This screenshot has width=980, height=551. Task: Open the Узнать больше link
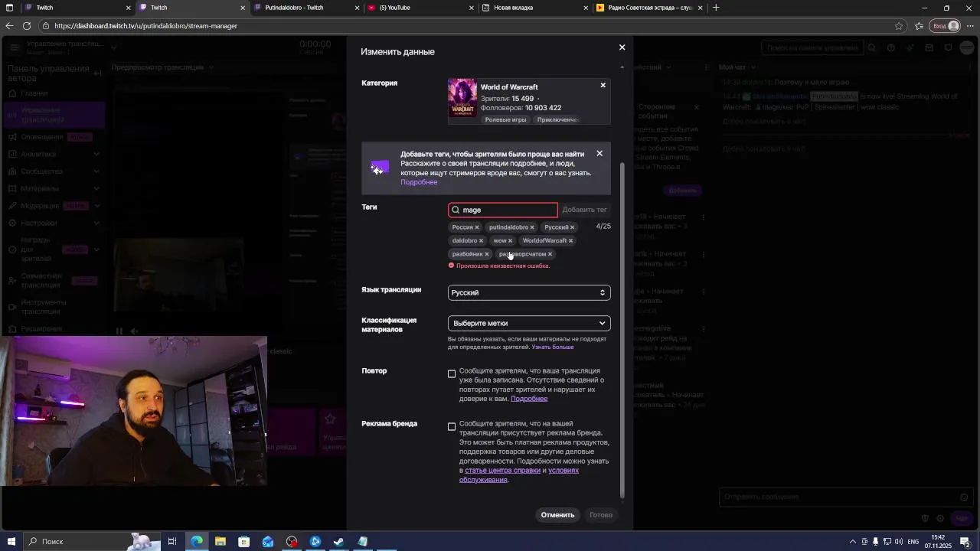click(553, 347)
